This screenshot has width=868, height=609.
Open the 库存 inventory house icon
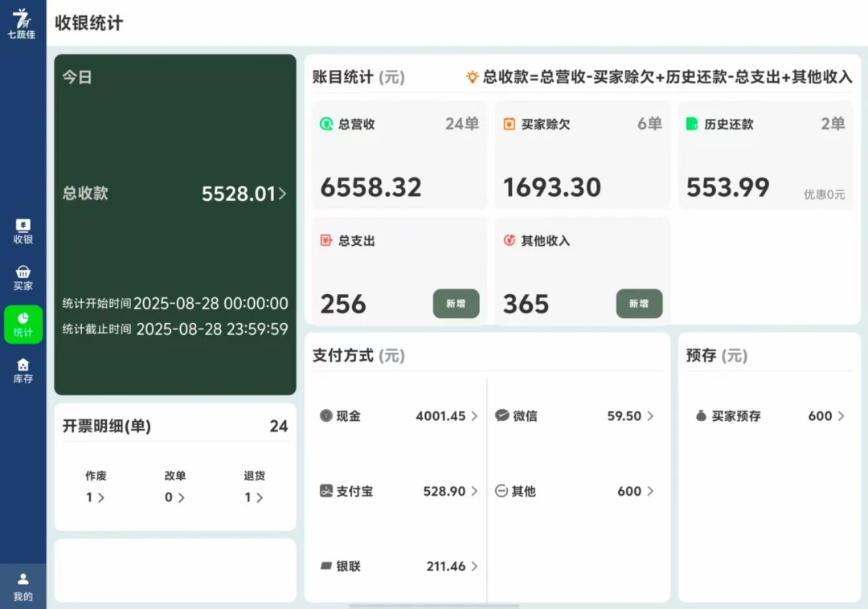[x=23, y=366]
